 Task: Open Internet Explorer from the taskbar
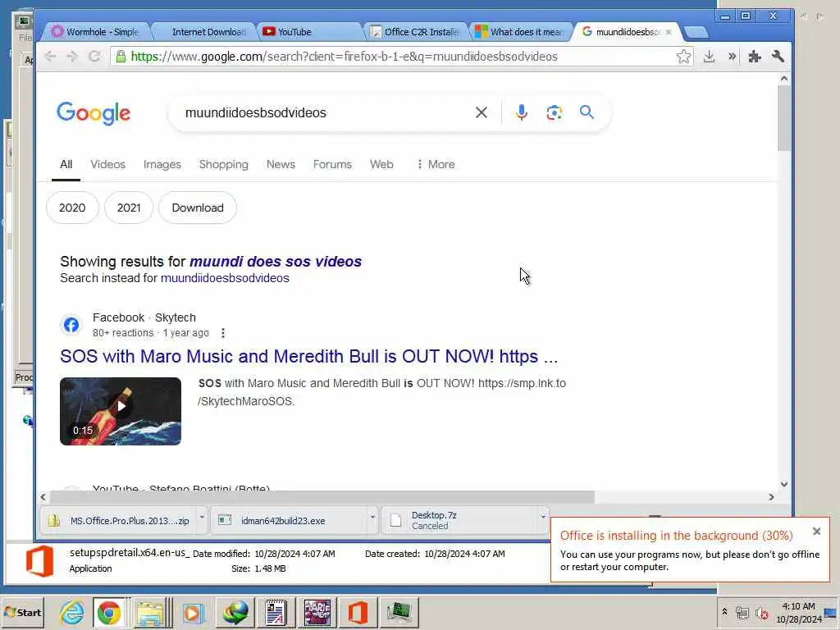coord(72,612)
